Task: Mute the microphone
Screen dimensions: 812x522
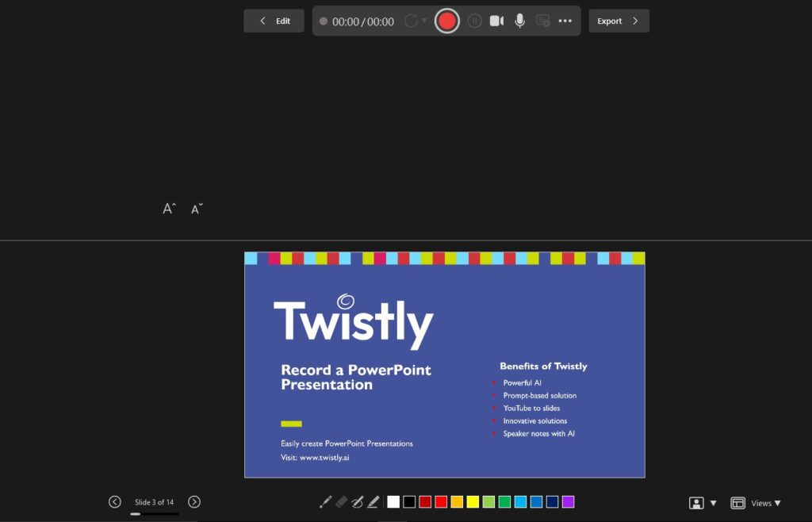Action: pyautogui.click(x=520, y=21)
